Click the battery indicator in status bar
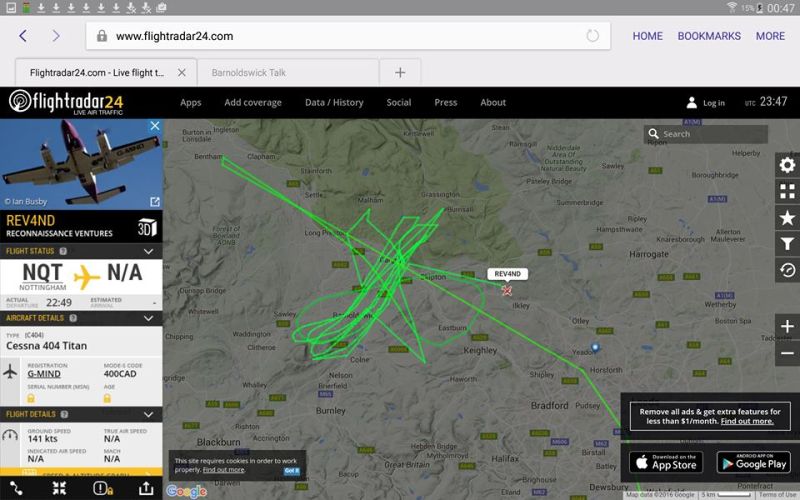 pos(760,8)
